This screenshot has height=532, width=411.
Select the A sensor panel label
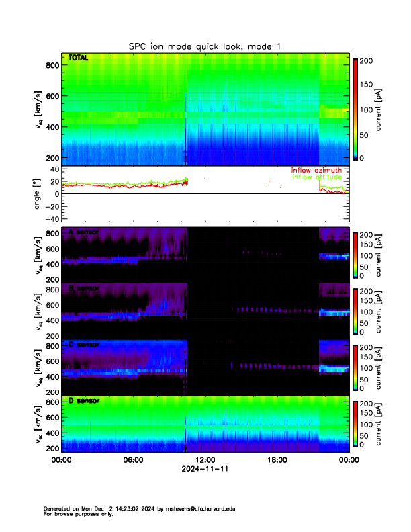tap(83, 232)
